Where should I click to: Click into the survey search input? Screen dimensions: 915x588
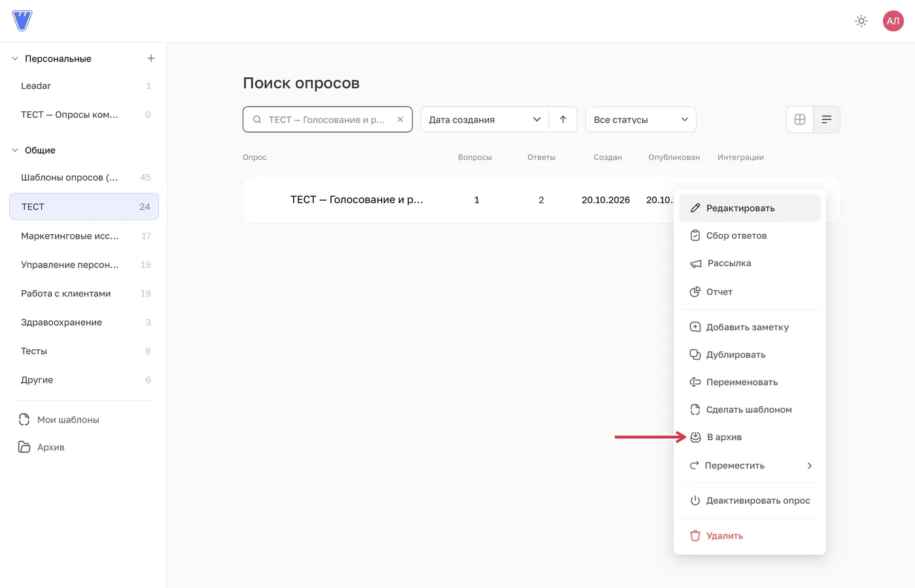[326, 120]
